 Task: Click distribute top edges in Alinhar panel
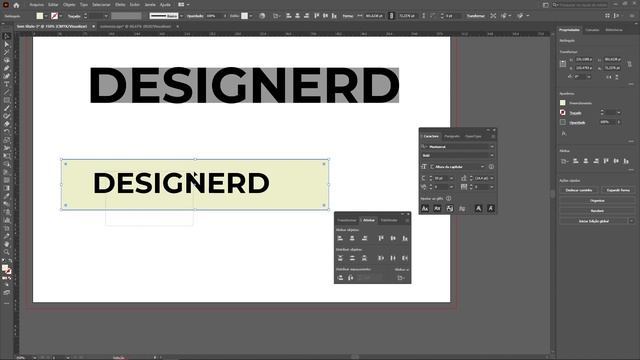pyautogui.click(x=340, y=258)
